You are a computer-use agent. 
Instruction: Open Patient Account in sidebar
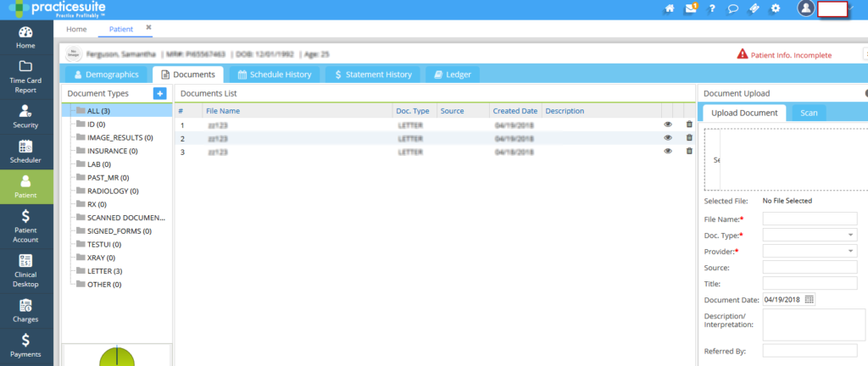(x=25, y=227)
